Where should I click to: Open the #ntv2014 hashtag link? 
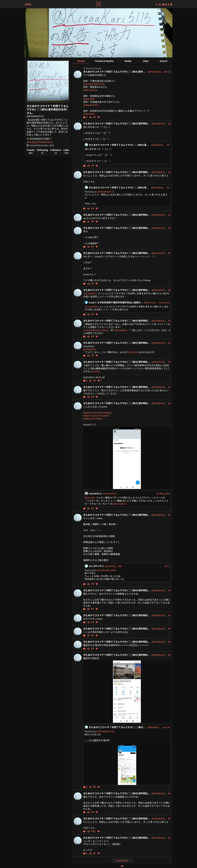133,352
